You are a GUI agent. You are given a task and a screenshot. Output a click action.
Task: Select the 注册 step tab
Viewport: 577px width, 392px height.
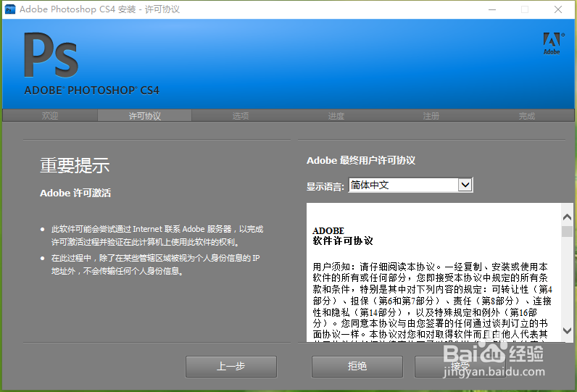tap(431, 116)
